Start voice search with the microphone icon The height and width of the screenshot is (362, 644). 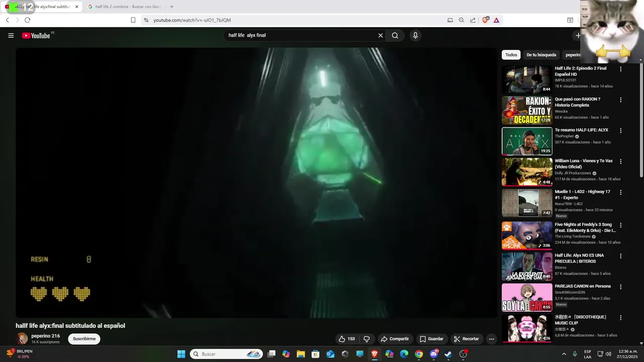pyautogui.click(x=415, y=35)
